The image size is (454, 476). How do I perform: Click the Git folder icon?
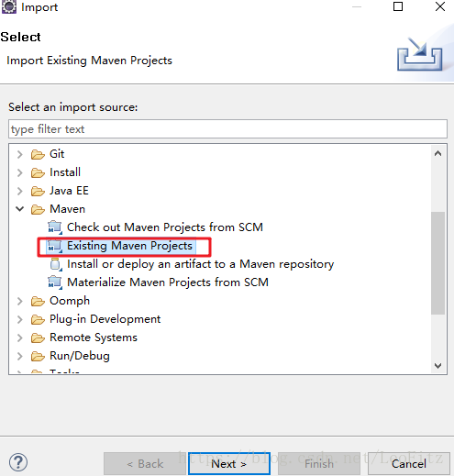[x=38, y=154]
